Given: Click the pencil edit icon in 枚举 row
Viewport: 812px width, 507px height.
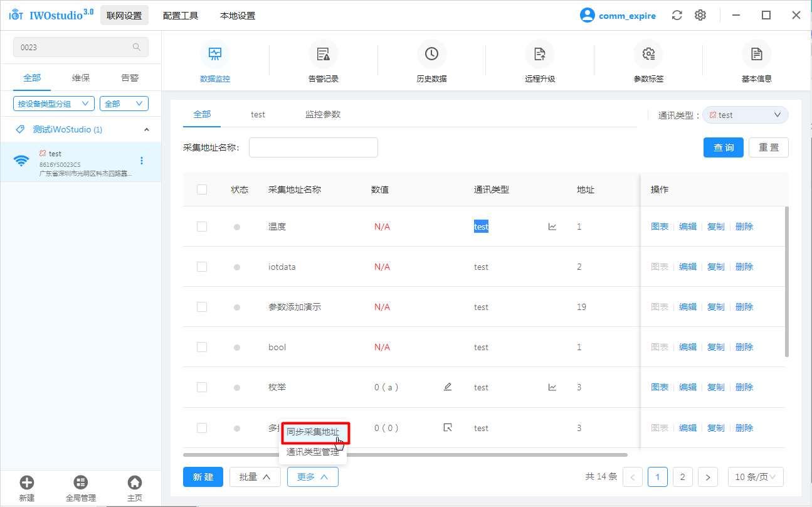Looking at the screenshot, I should pos(448,387).
